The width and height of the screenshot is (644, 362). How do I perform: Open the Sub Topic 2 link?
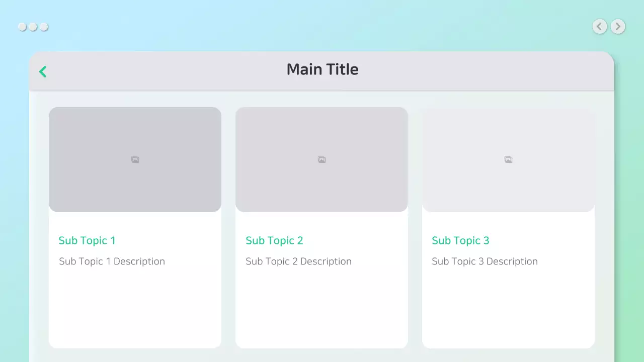tap(274, 240)
